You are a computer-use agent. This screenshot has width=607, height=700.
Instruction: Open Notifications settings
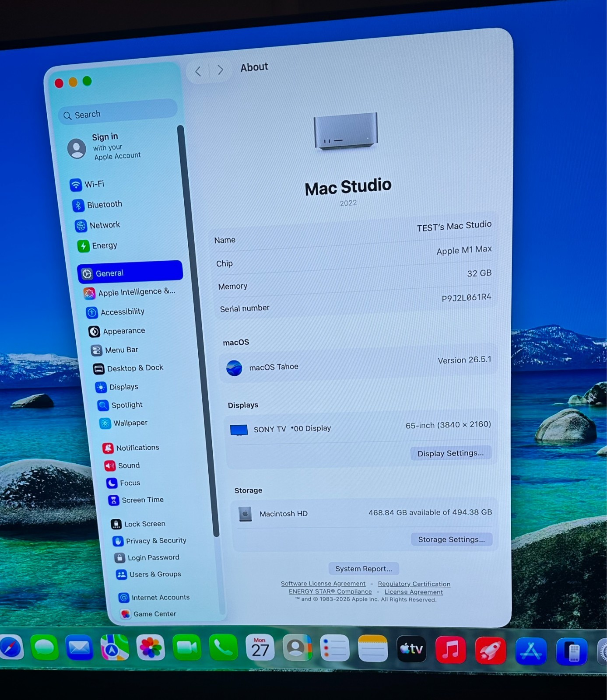131,448
